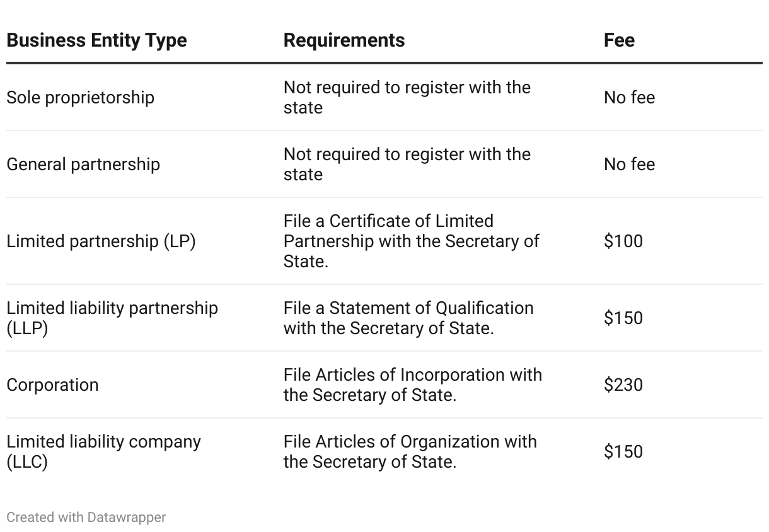Viewport: 769px width, 532px height.
Task: Click No fee in the General partnership row
Action: (629, 165)
